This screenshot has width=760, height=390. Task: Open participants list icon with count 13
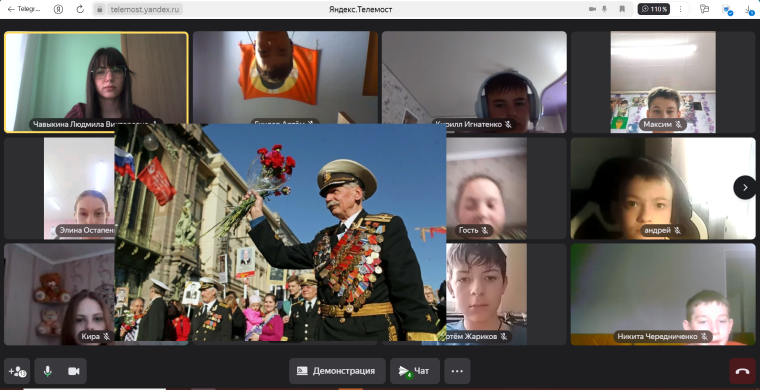17,371
